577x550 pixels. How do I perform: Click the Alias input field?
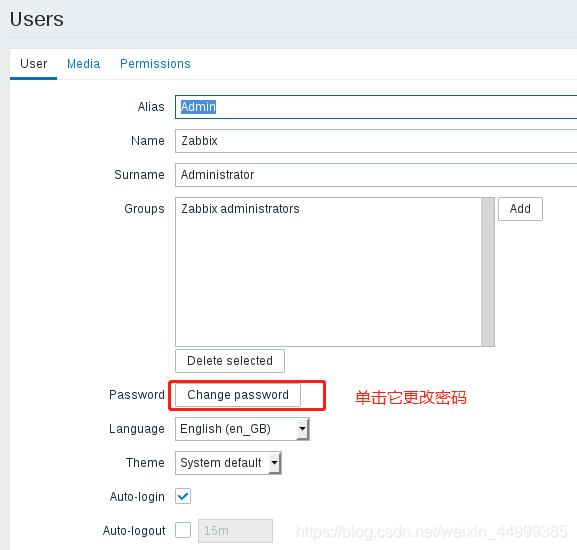pyautogui.click(x=376, y=107)
